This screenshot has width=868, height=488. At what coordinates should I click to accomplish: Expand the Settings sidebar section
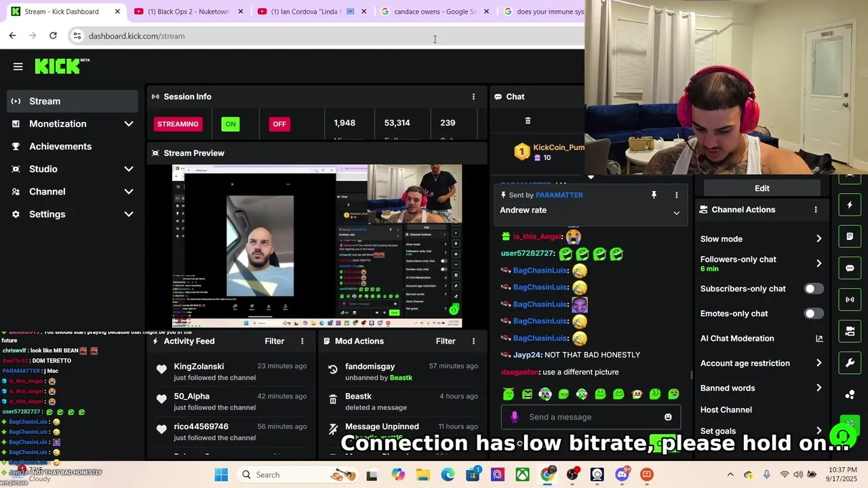128,214
